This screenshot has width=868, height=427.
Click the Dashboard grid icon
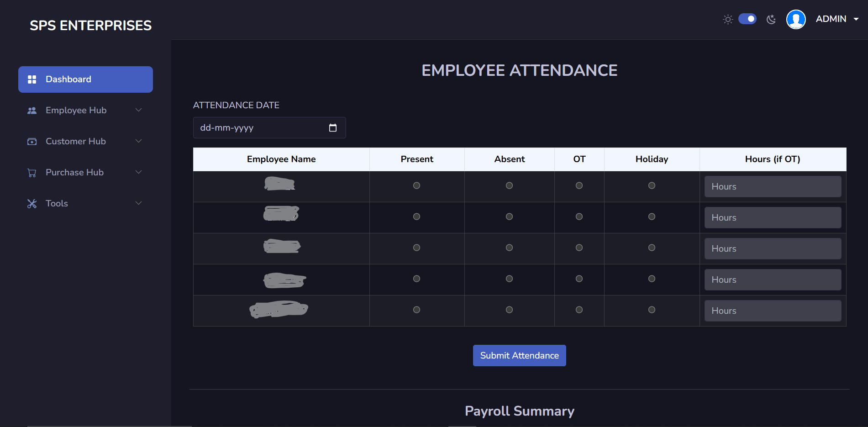point(32,79)
